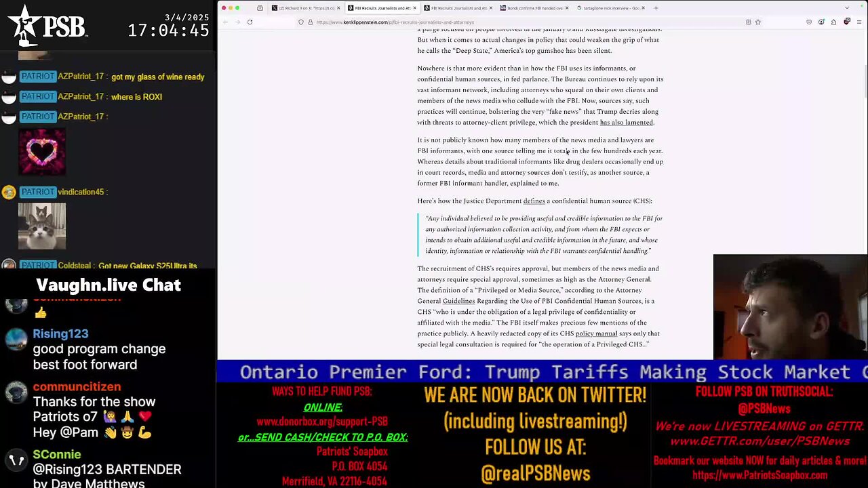Click AZPatriot_17 'got my glass of wine ready'
This screenshot has height=488, width=868.
(x=157, y=77)
